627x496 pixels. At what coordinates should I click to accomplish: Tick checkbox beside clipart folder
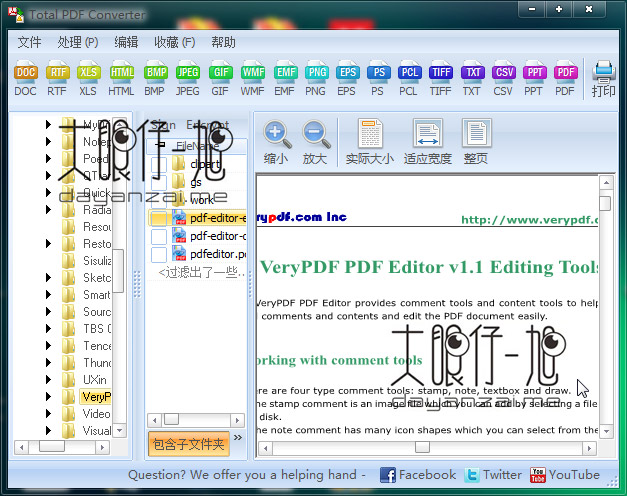click(159, 164)
